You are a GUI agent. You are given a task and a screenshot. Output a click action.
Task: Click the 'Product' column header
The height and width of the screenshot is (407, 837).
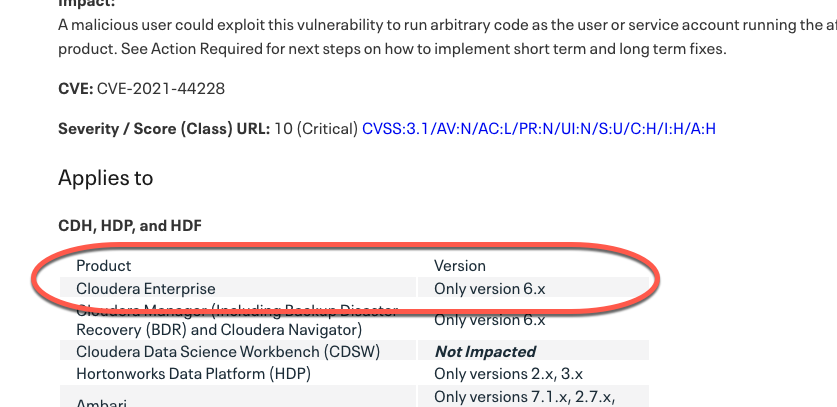[x=104, y=265]
